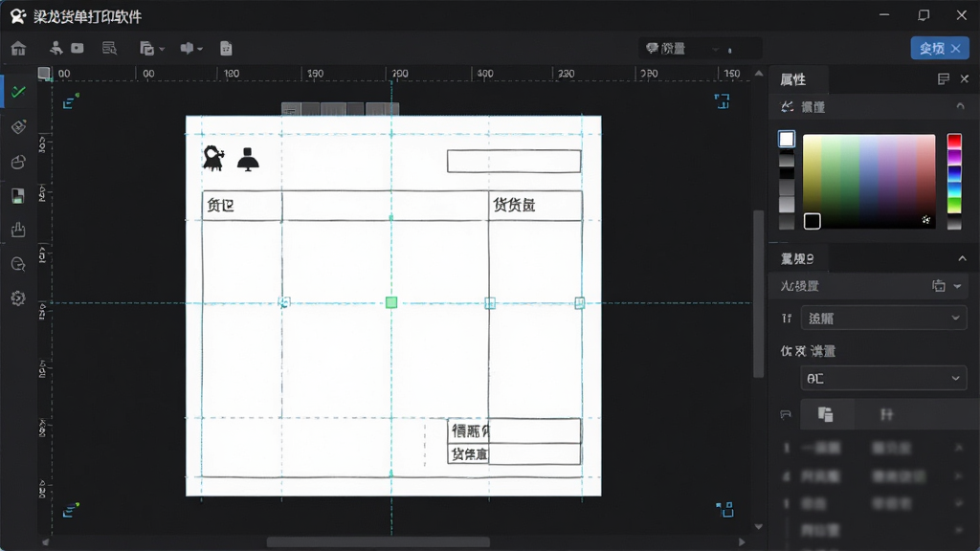Open settings gear in the left sidebar
This screenshot has width=980, height=551.
click(18, 298)
